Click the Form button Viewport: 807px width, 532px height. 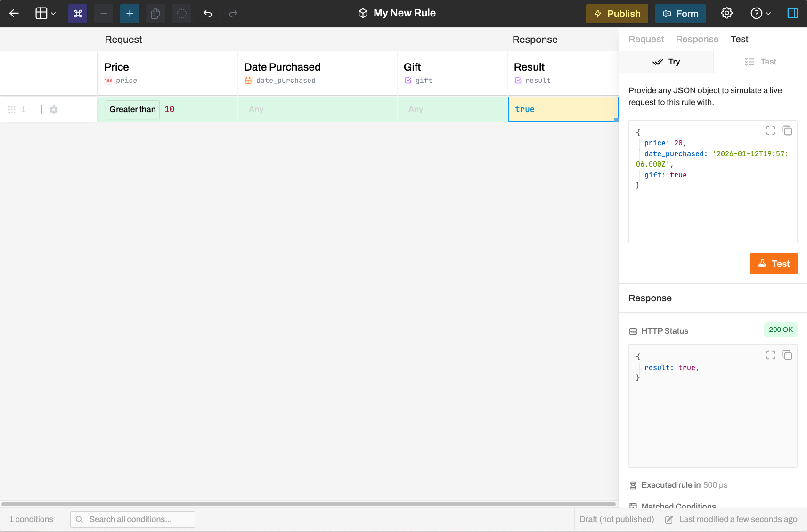(680, 13)
